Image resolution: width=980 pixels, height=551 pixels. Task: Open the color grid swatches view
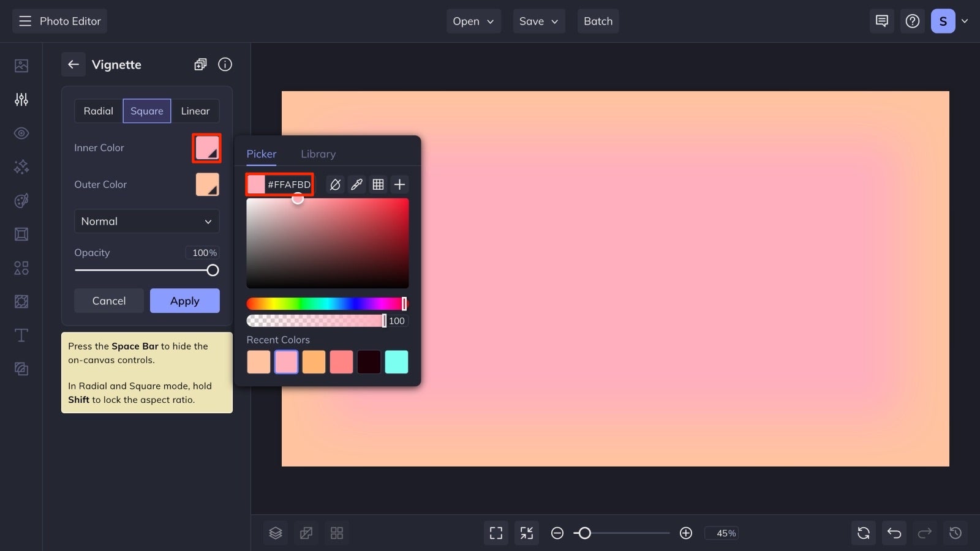click(378, 184)
